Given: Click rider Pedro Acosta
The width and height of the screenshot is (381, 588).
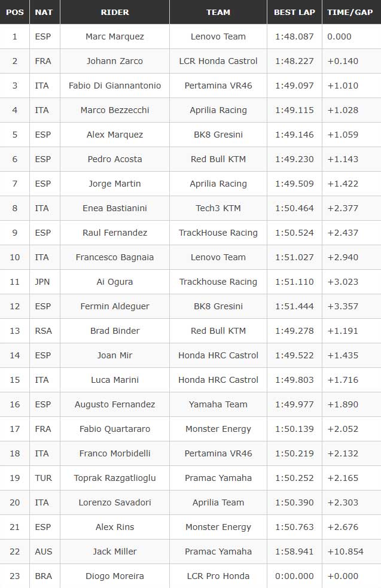Looking at the screenshot, I should [114, 159].
